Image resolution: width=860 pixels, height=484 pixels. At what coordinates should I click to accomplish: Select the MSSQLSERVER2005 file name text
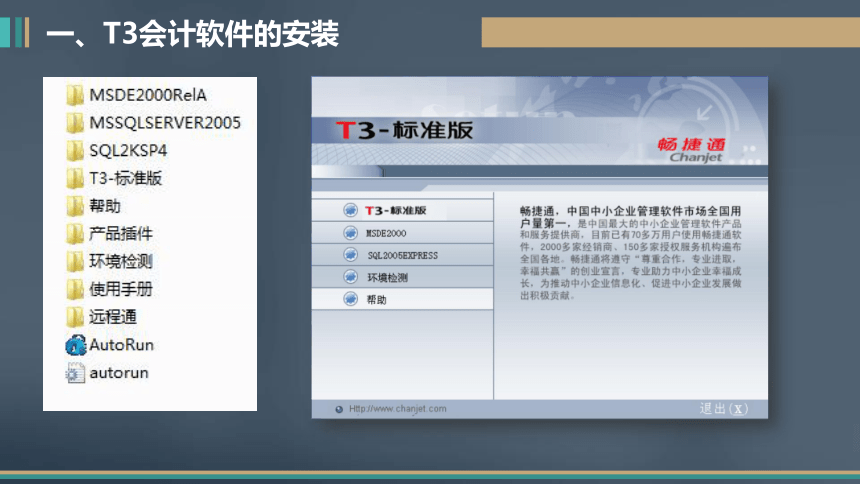tap(165, 122)
